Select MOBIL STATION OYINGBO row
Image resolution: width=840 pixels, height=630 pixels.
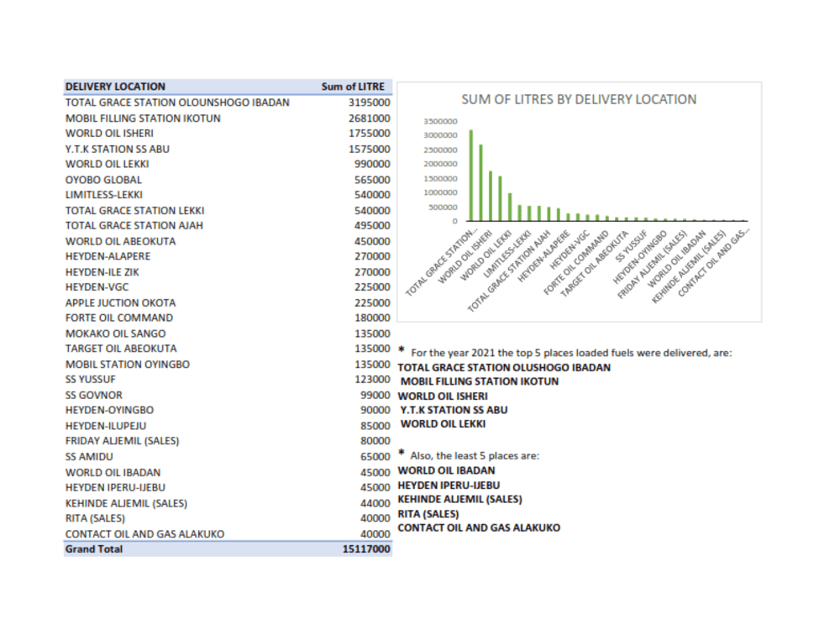[x=228, y=365]
